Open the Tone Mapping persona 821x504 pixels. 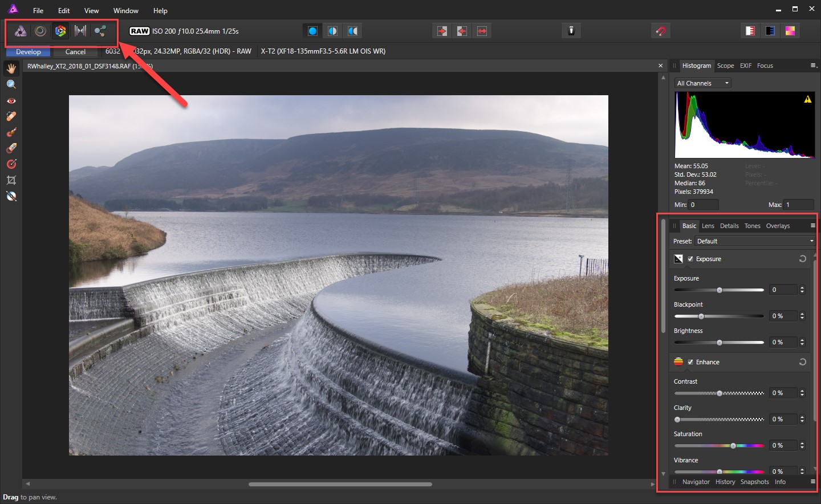[80, 31]
